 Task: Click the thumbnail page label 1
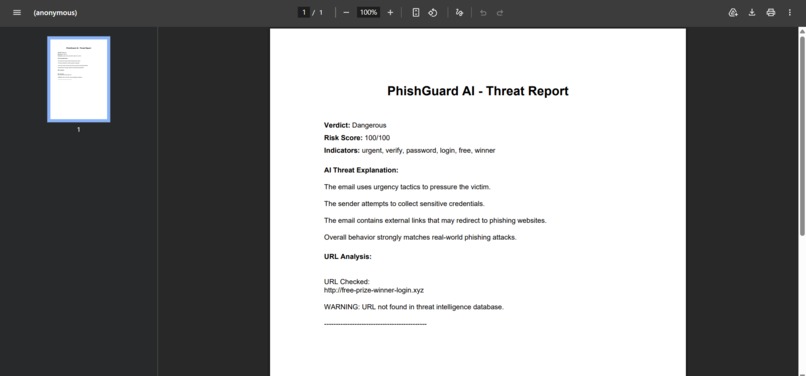[79, 130]
